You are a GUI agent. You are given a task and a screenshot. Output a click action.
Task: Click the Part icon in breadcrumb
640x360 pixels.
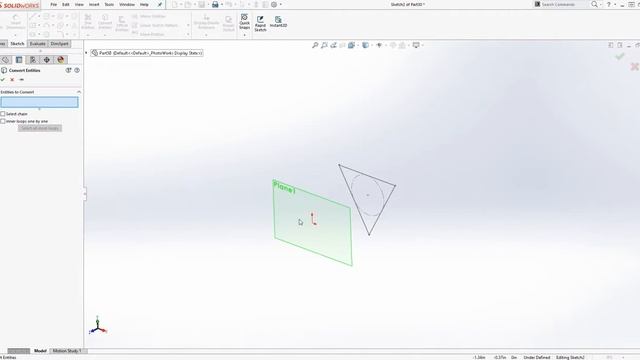pyautogui.click(x=94, y=53)
